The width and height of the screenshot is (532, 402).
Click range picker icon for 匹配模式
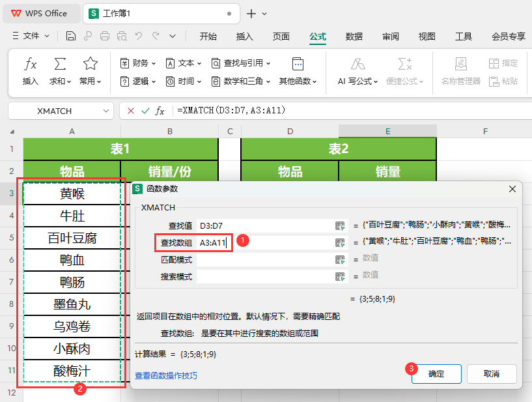point(340,260)
